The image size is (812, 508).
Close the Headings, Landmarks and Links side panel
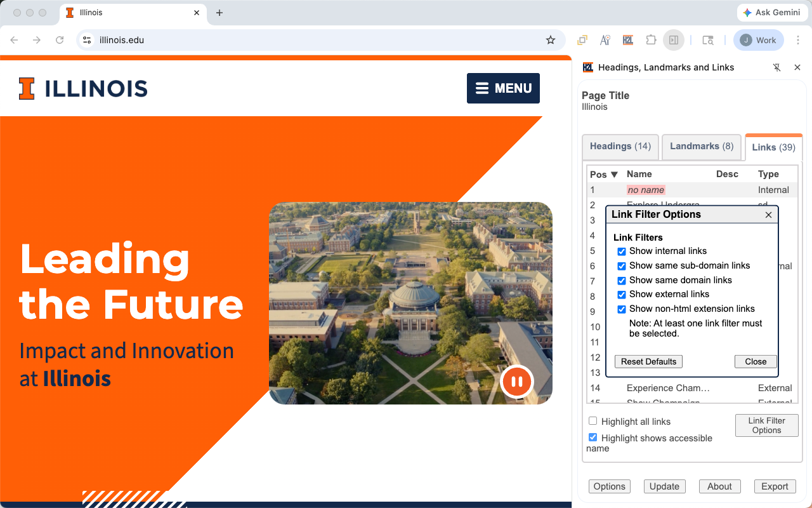tap(797, 67)
